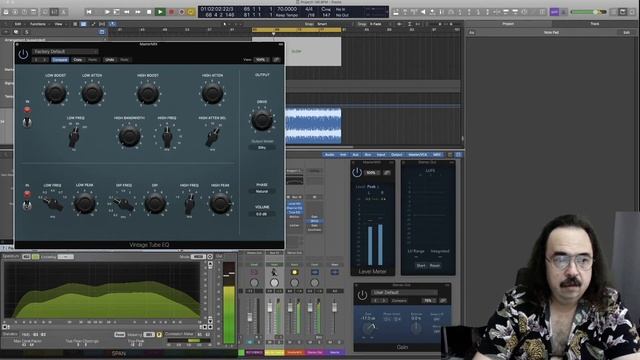Image resolution: width=640 pixels, height=360 pixels.
Task: Click the purple toolbar button near master volume
Action: tap(554, 12)
